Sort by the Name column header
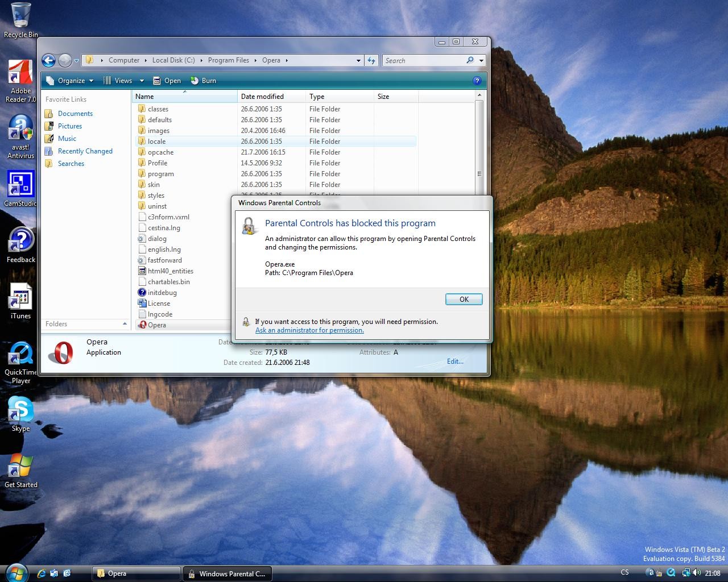 [x=185, y=97]
